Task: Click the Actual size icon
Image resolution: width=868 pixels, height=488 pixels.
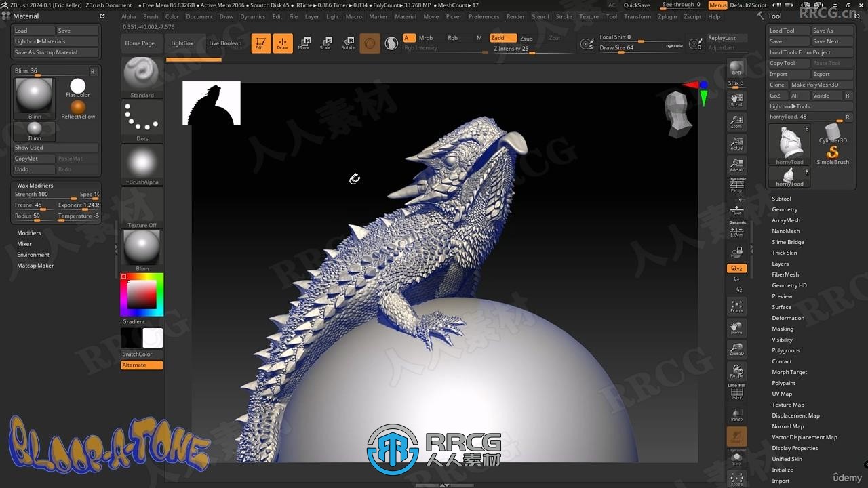Action: 736,144
